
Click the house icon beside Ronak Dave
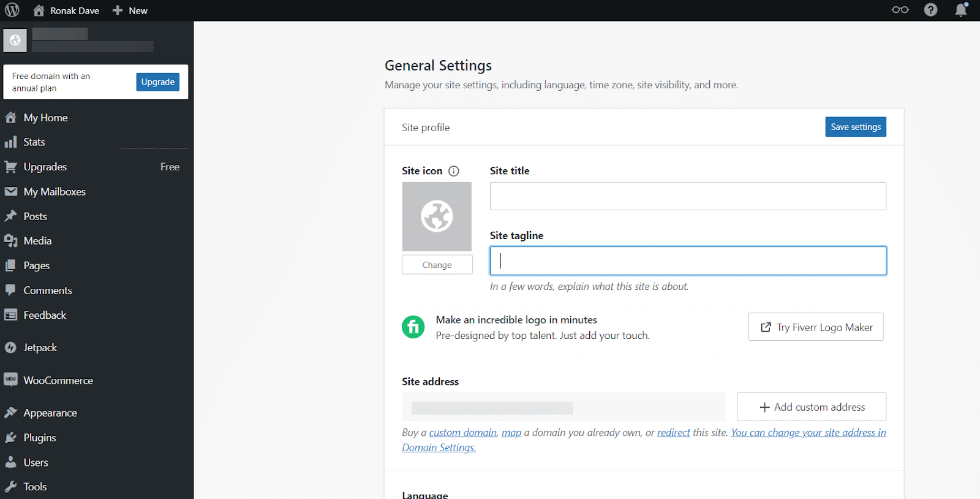pyautogui.click(x=39, y=10)
